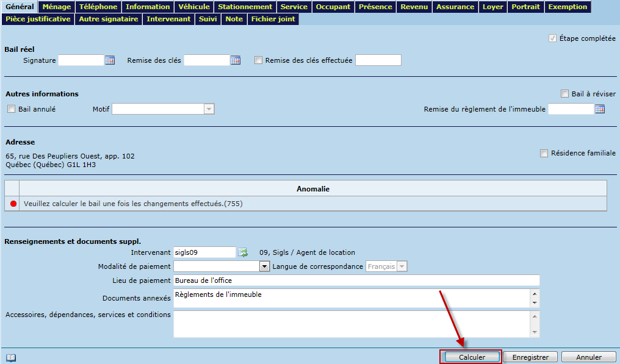Check the Bail annulé checkbox
The width and height of the screenshot is (620, 364).
[11, 109]
